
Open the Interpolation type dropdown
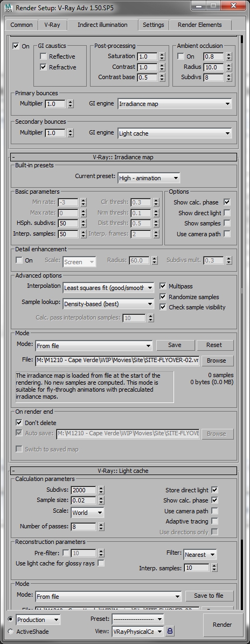[x=108, y=288]
